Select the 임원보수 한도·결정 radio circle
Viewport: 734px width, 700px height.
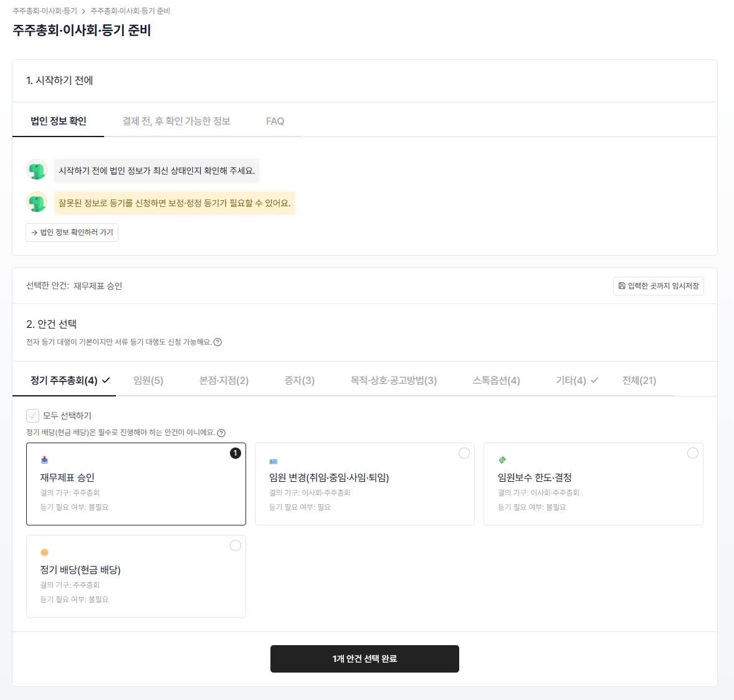click(693, 453)
